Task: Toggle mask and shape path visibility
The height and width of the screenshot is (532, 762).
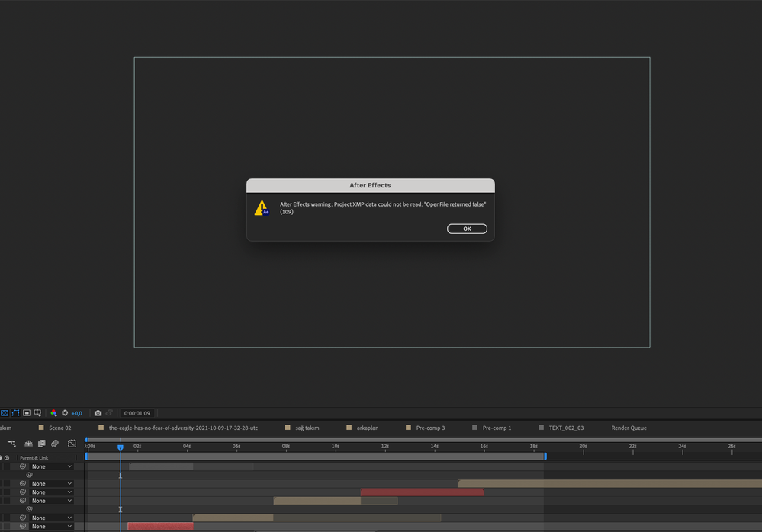Action: [x=15, y=413]
